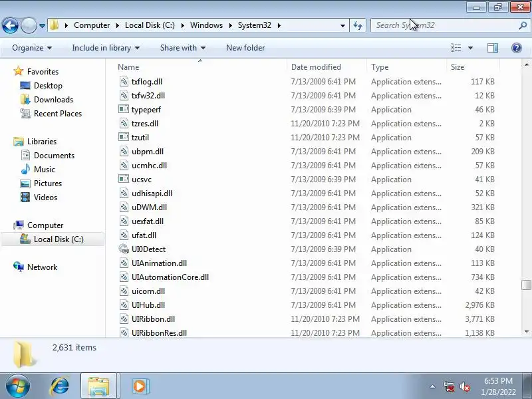Open the address bar history dropdown

[x=342, y=25]
